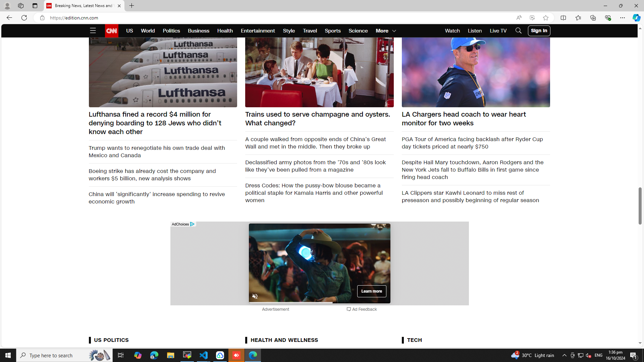Open the weather widget showing 30°C Light rain
The image size is (644, 362).
[533, 355]
